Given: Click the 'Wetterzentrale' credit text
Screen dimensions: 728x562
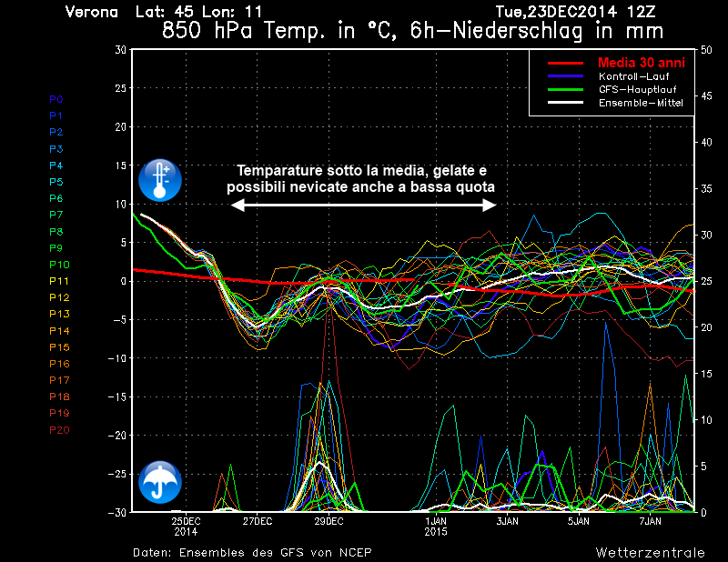Looking at the screenshot, I should [651, 552].
